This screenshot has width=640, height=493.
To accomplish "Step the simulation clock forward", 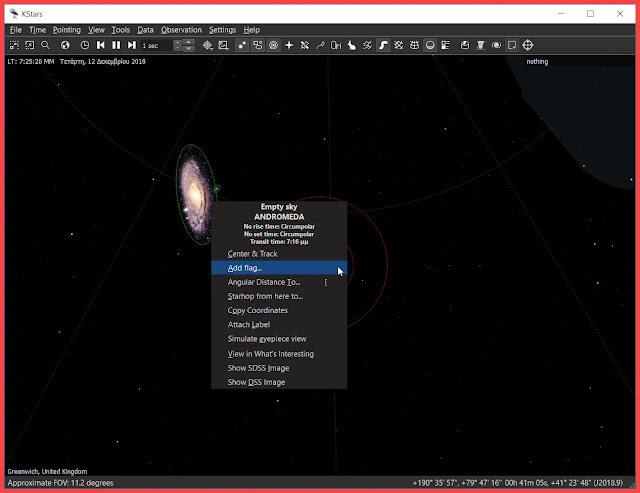I will click(x=132, y=45).
